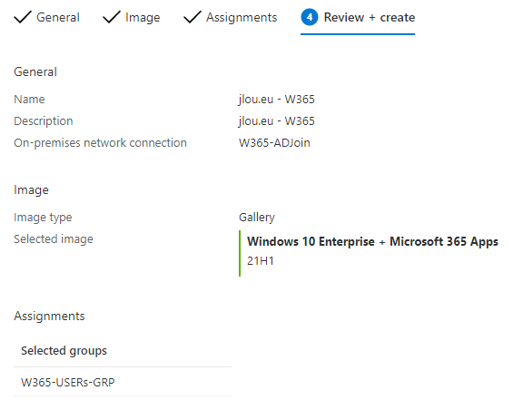This screenshot has width=509, height=402.
Task: Go back to the General tab
Action: (47, 17)
